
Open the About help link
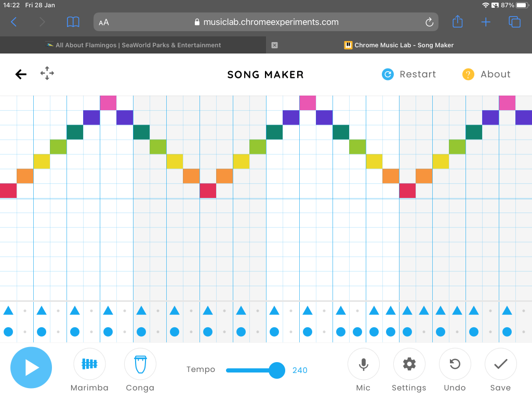coord(486,74)
